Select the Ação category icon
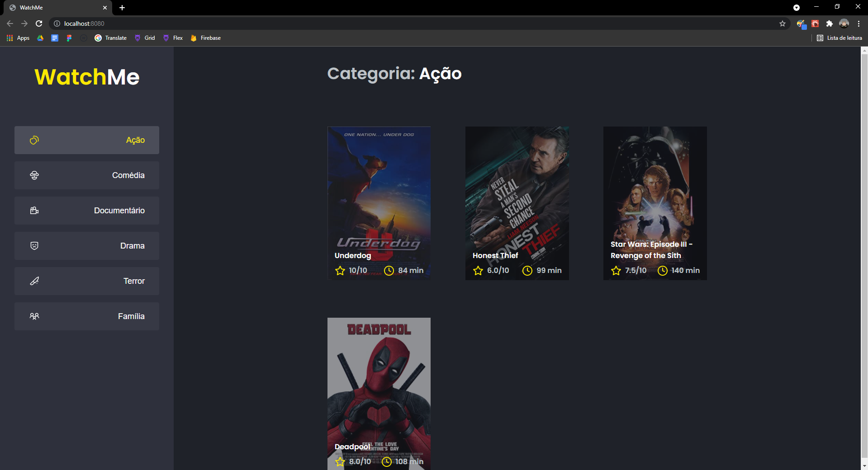 coord(34,140)
